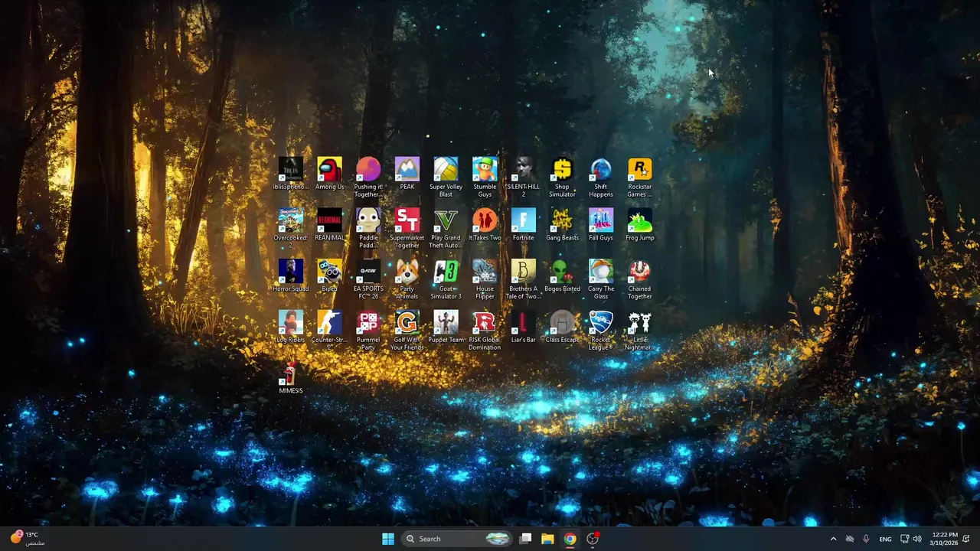Select the Shop Simulator icon
This screenshot has height=551, width=980.
coord(562,178)
